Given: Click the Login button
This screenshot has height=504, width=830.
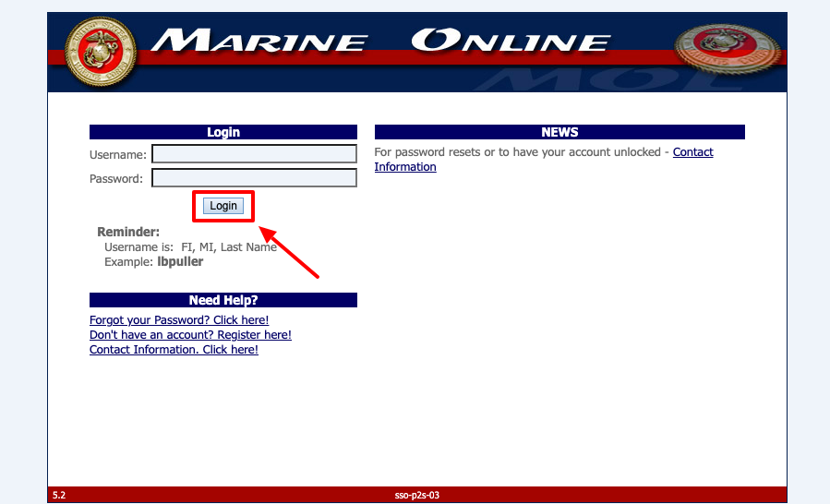Looking at the screenshot, I should coord(223,206).
